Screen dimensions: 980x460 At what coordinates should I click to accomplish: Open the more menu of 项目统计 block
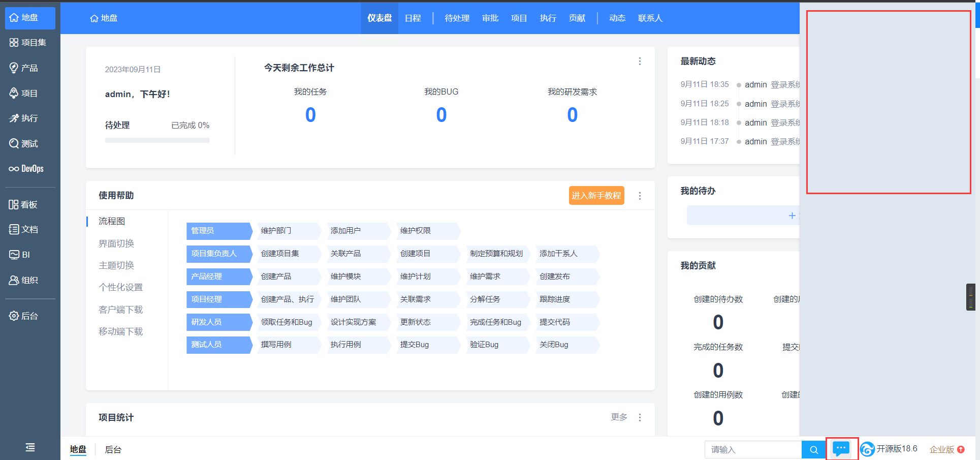640,417
